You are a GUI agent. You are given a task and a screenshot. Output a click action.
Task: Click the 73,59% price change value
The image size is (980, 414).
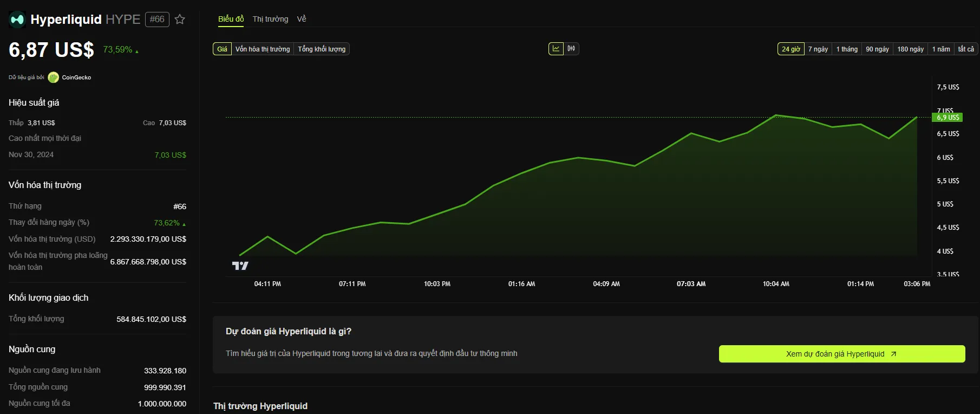[x=117, y=49]
